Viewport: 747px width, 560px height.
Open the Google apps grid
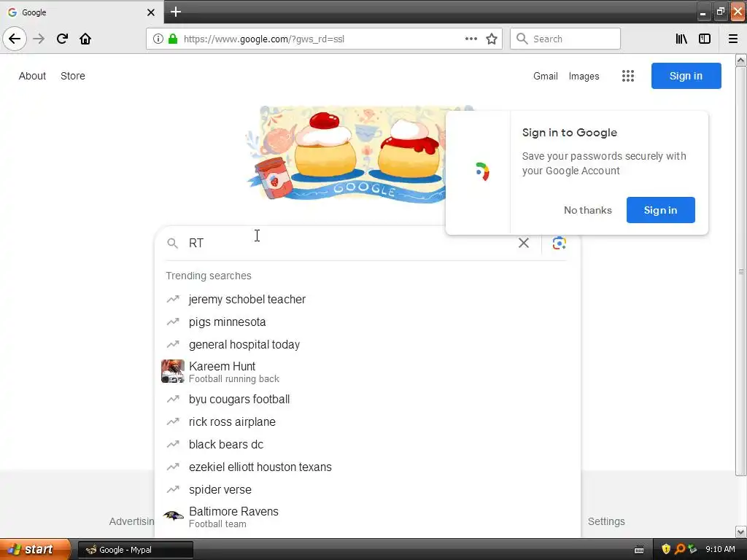click(628, 76)
